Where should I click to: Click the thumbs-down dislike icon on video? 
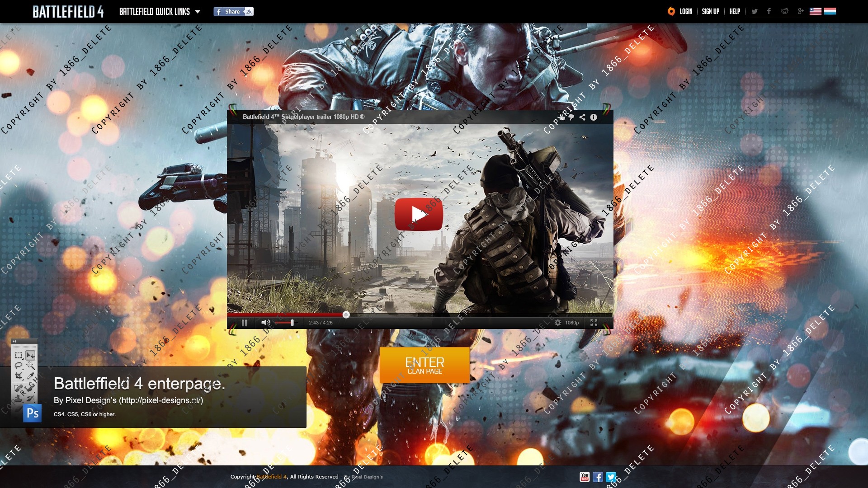click(571, 117)
